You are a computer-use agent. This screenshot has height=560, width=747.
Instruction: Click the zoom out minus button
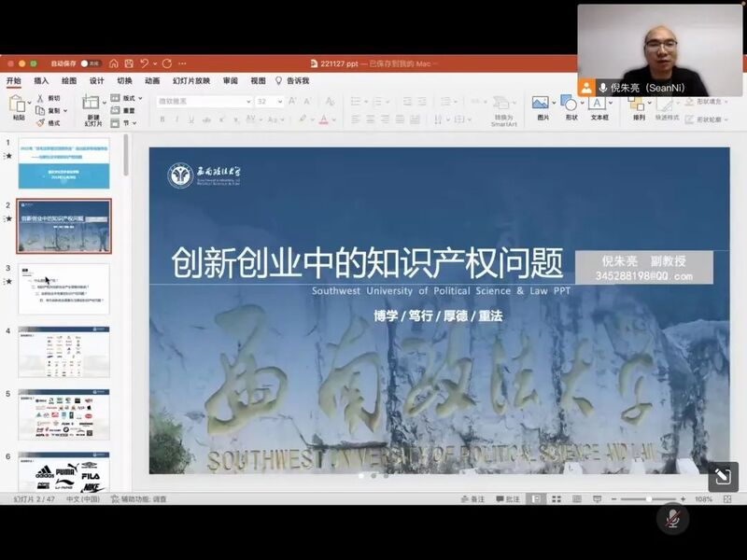[x=614, y=499]
